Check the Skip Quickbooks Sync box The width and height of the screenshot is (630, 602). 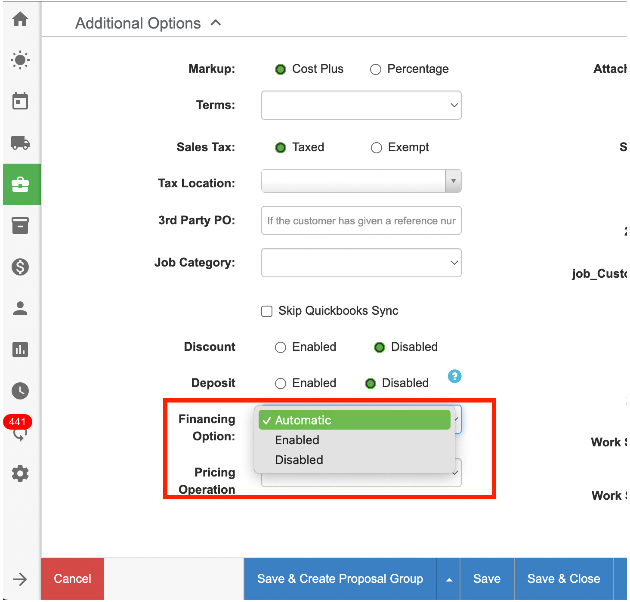pos(267,312)
